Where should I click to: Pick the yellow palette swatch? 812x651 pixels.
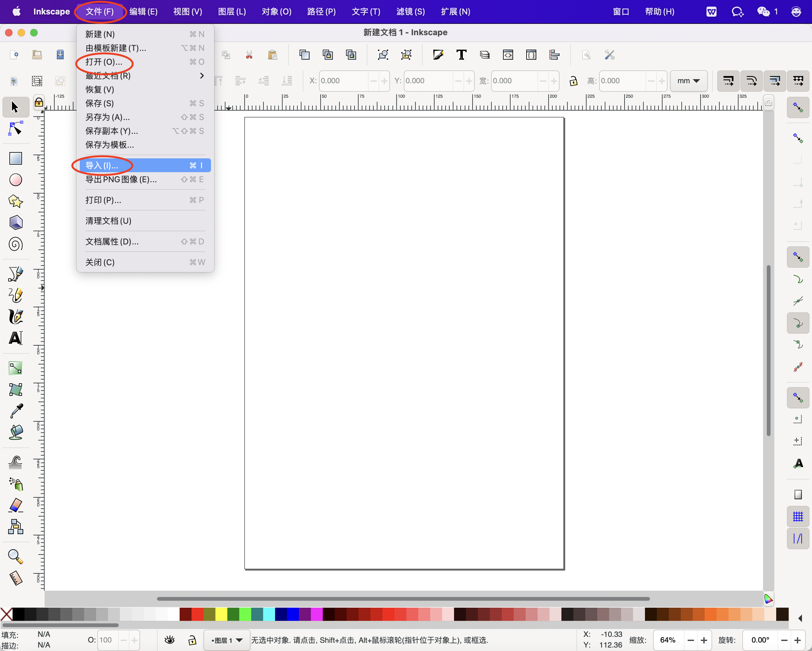click(x=221, y=614)
